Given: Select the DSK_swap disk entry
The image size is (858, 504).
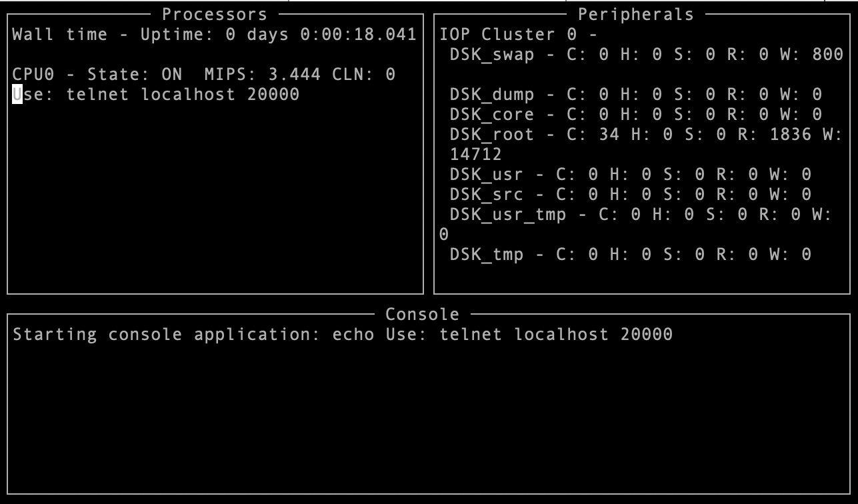Looking at the screenshot, I should (647, 54).
